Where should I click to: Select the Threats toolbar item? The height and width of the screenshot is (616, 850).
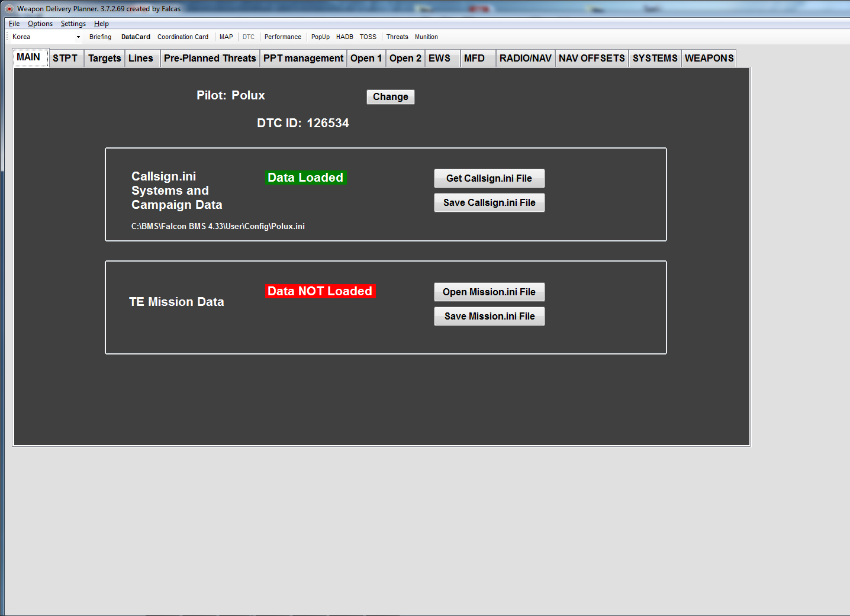click(x=397, y=37)
